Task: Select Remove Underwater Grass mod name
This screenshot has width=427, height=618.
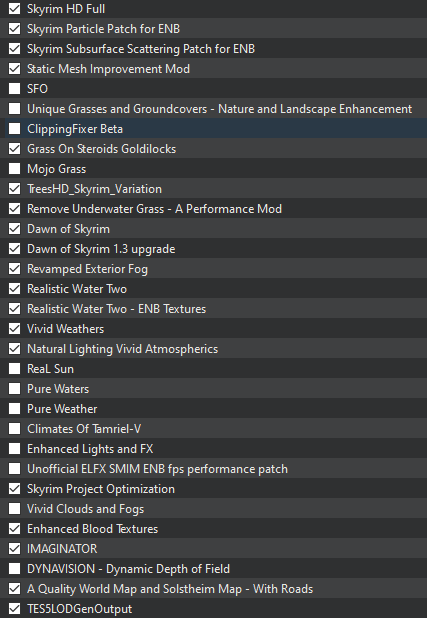Action: [x=154, y=209]
